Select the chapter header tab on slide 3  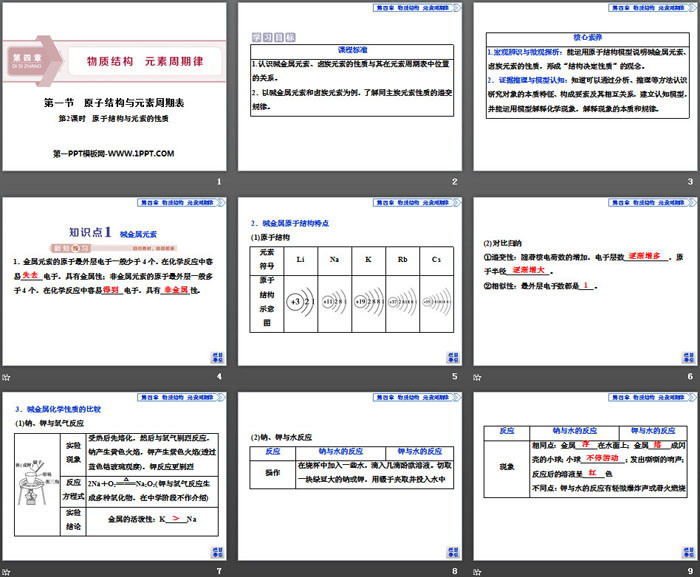[x=650, y=8]
